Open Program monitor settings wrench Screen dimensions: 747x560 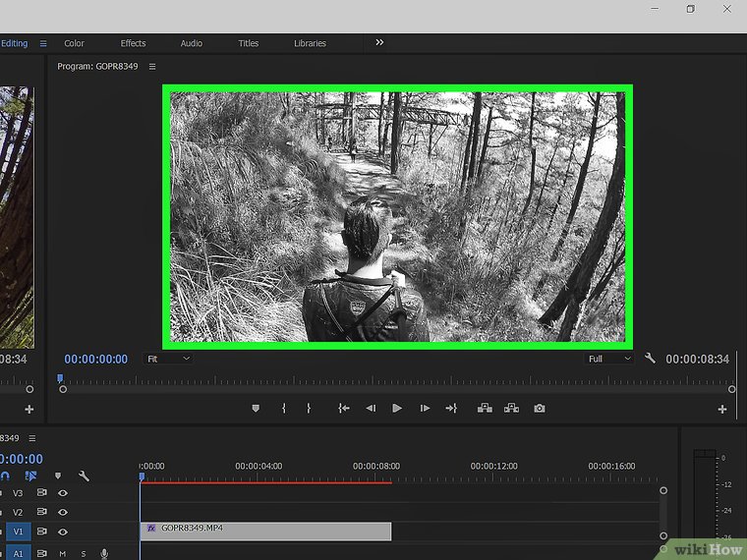[651, 359]
